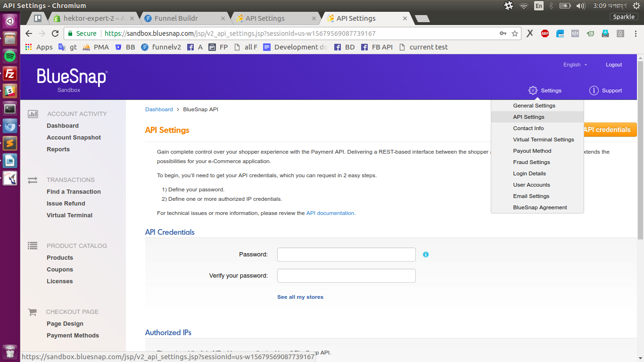Close the active API Settings tab

tap(405, 18)
